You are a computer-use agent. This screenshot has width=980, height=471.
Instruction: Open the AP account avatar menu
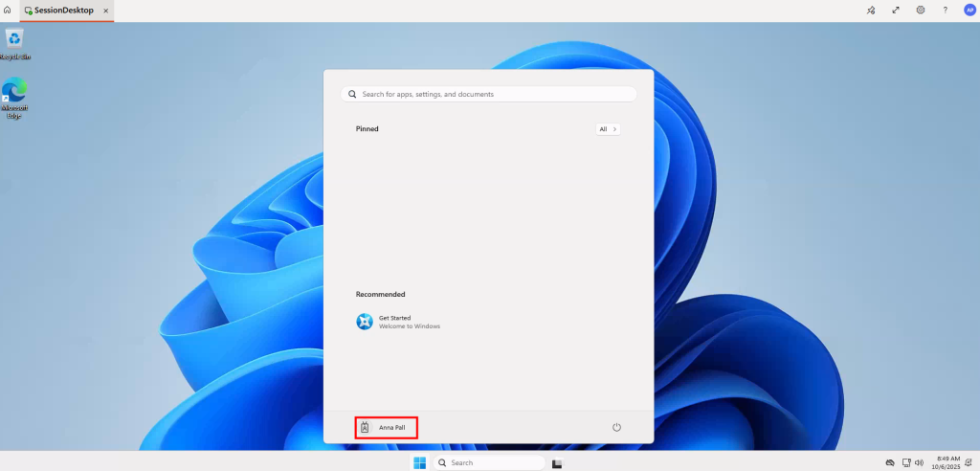pyautogui.click(x=969, y=10)
